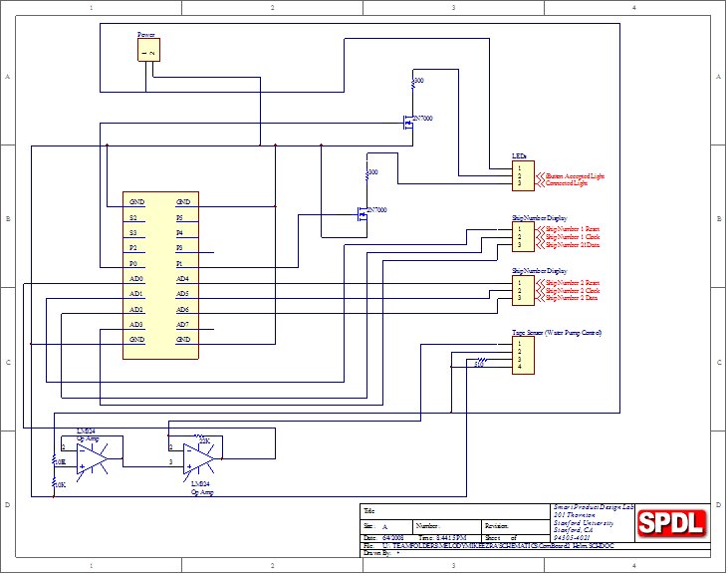Click the Ship Number 1 Reset label
This screenshot has width=728, height=575.
point(572,229)
